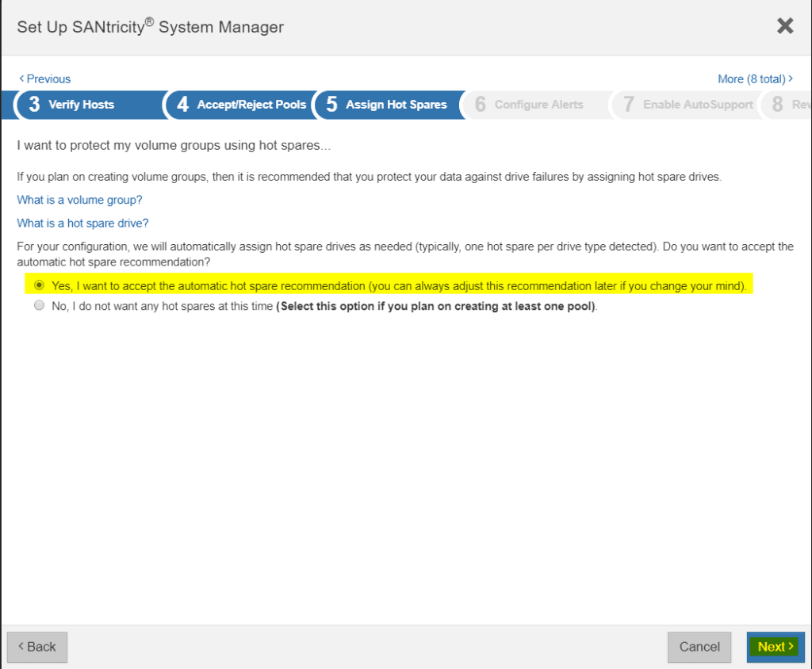Open the Enable AutoSupport wizard step
812x669 pixels.
click(698, 104)
